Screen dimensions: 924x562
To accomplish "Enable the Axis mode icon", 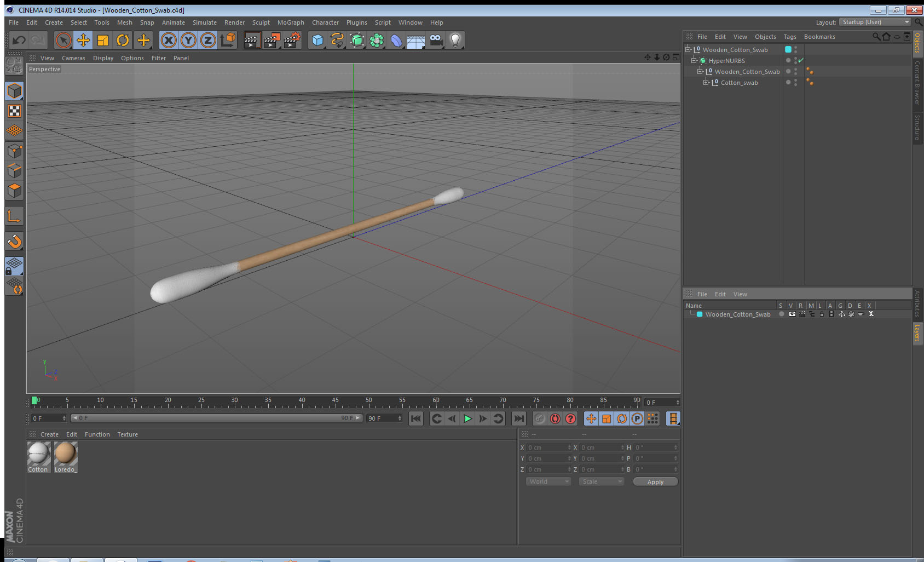I will click(x=14, y=216).
